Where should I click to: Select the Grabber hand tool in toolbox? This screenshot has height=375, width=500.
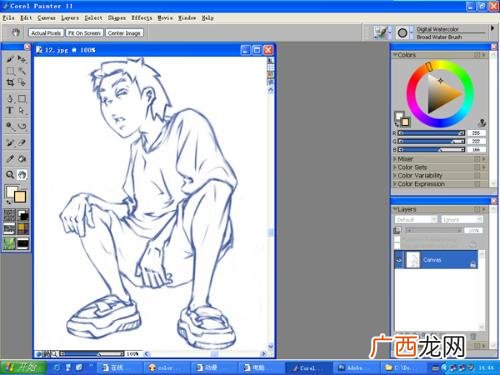[x=22, y=174]
